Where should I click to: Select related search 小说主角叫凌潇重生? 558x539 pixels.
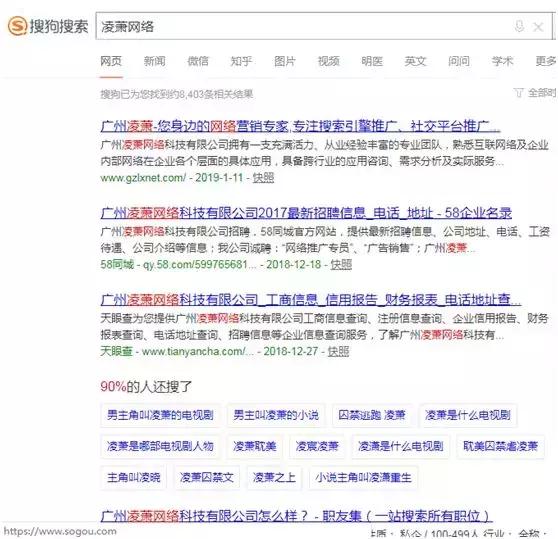363,477
